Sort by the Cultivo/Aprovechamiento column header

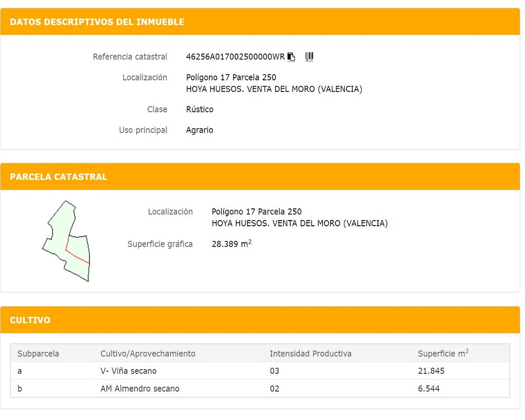[x=148, y=354]
